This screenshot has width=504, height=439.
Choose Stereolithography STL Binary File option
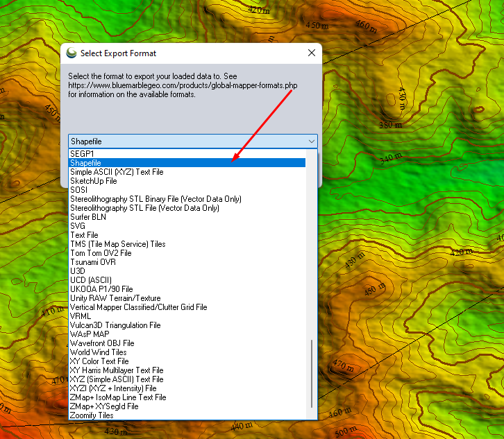click(187, 199)
